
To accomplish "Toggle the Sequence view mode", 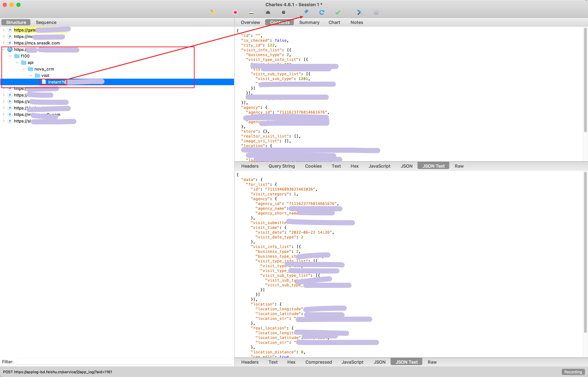I will (x=46, y=22).
